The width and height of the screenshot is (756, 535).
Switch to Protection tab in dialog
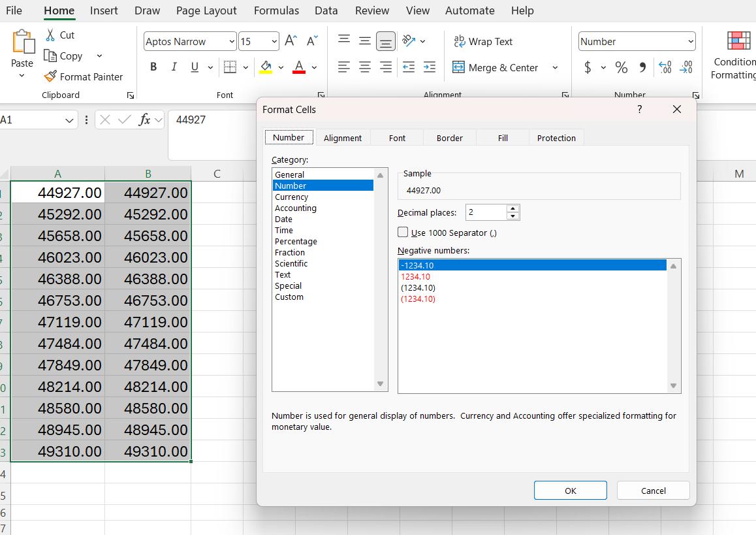556,138
